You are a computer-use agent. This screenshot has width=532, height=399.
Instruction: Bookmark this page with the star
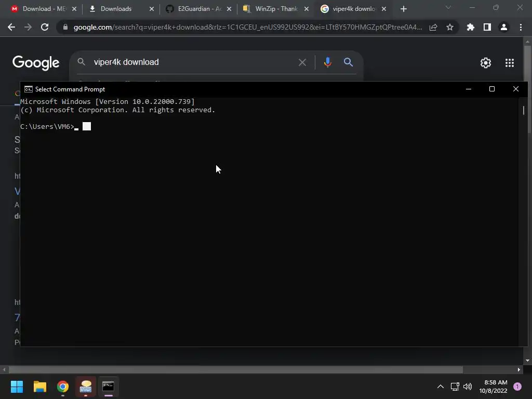(x=450, y=27)
